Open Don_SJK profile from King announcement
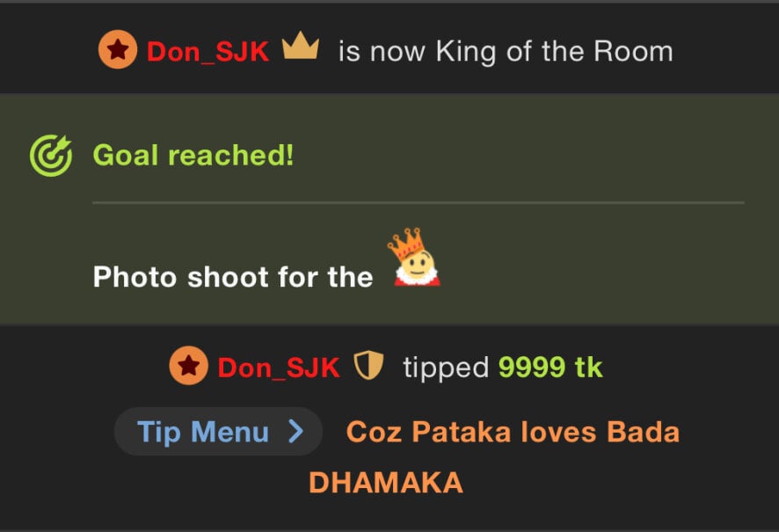The image size is (779, 532). tap(207, 51)
